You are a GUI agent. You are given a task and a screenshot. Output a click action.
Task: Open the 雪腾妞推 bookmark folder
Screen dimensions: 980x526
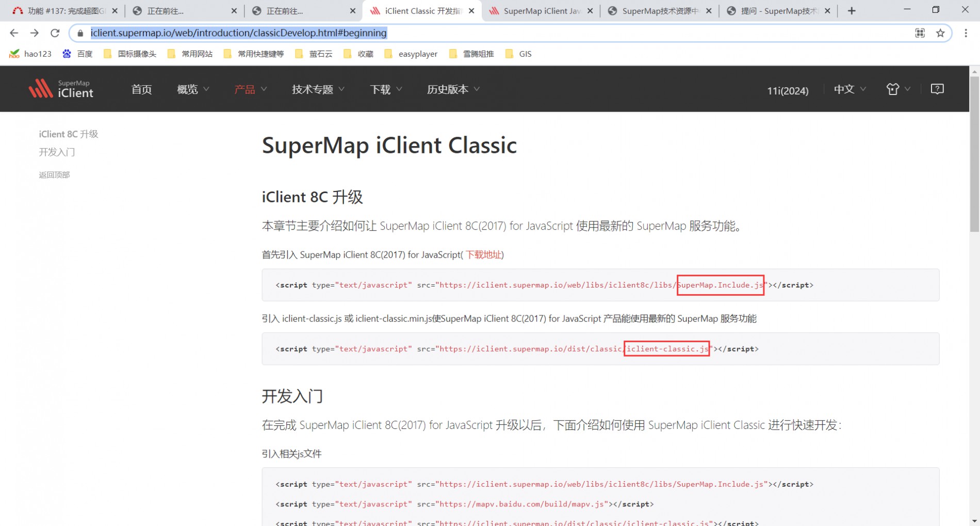[x=471, y=54]
